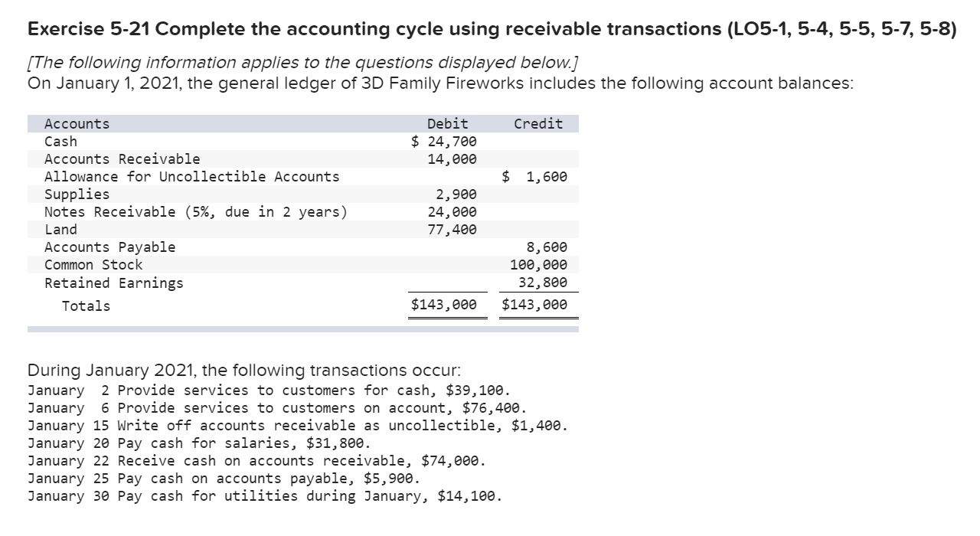
Task: Click the $143,000 debit total
Action: 444,305
